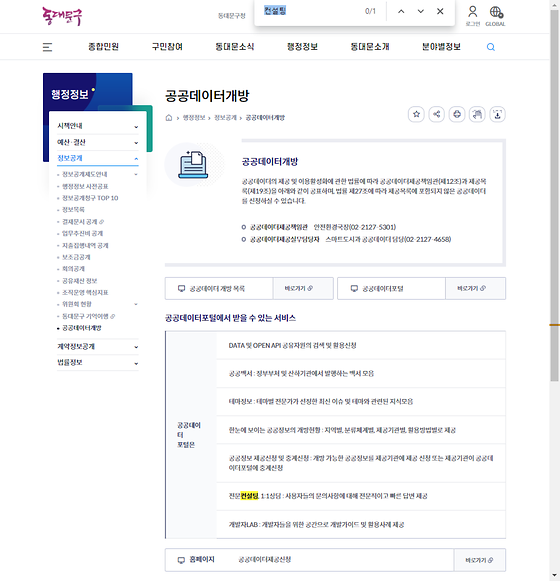560x581 pixels.
Task: Click the print icon button
Action: coord(457,114)
